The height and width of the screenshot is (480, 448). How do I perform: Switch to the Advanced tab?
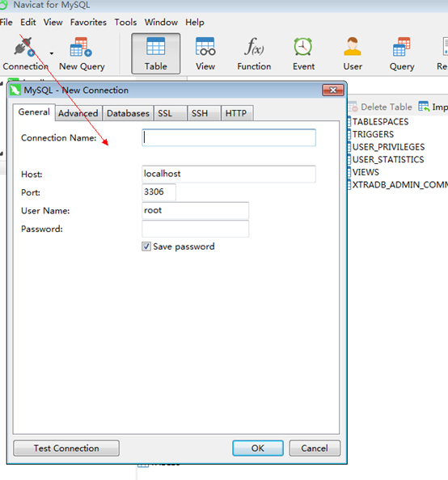tap(78, 113)
